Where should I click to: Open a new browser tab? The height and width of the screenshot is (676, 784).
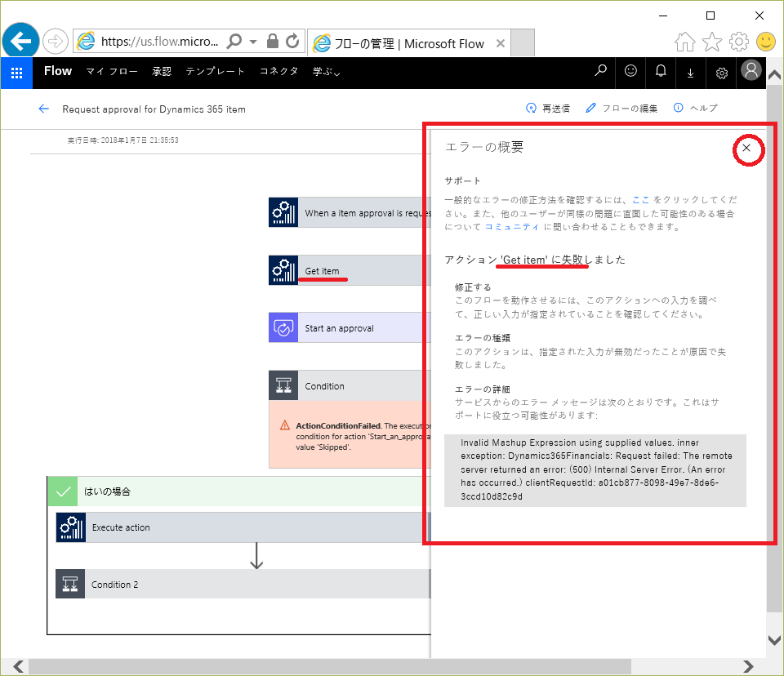[523, 42]
